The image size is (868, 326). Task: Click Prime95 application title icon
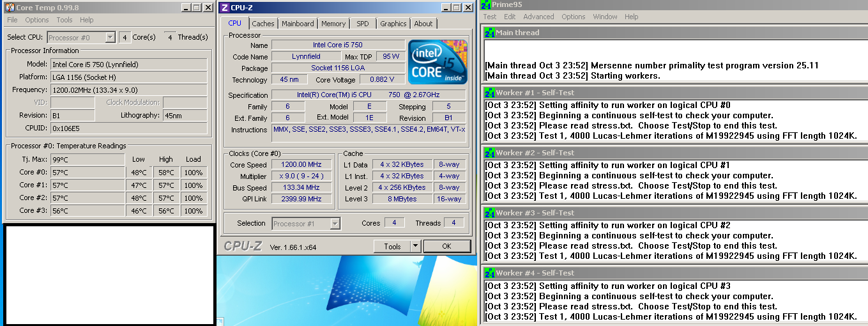coord(485,4)
